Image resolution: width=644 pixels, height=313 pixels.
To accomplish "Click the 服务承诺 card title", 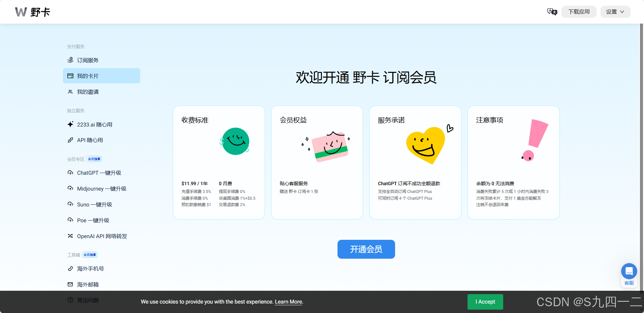I will click(391, 120).
